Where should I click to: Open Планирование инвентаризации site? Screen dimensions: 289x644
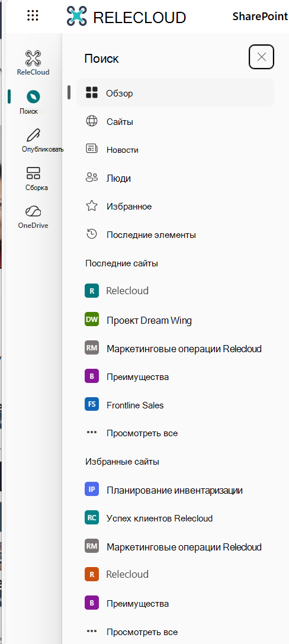coord(175,490)
